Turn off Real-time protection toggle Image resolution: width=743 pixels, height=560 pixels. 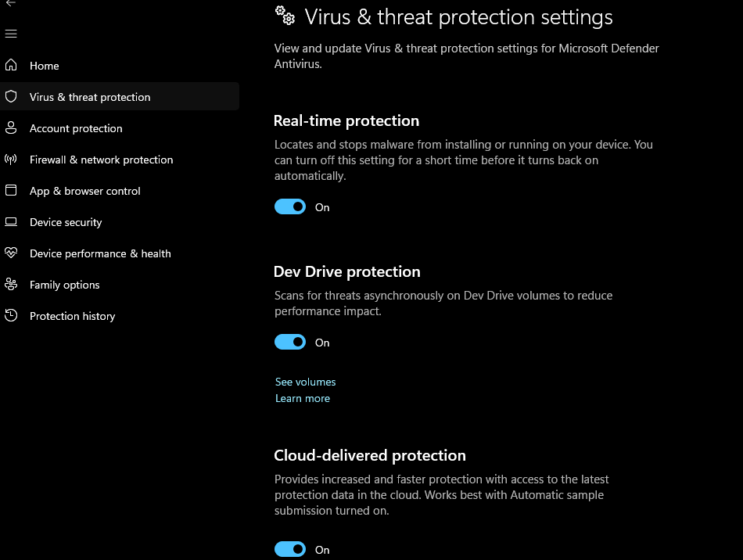tap(290, 206)
